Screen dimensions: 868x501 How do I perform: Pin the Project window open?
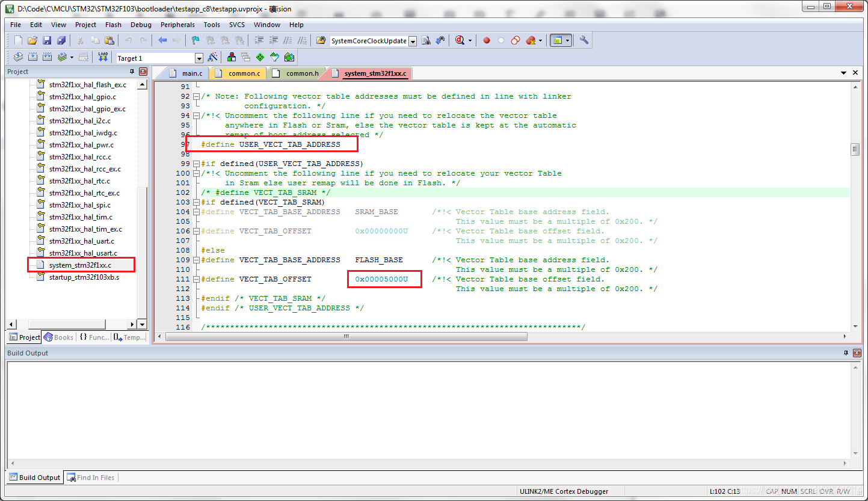click(132, 72)
